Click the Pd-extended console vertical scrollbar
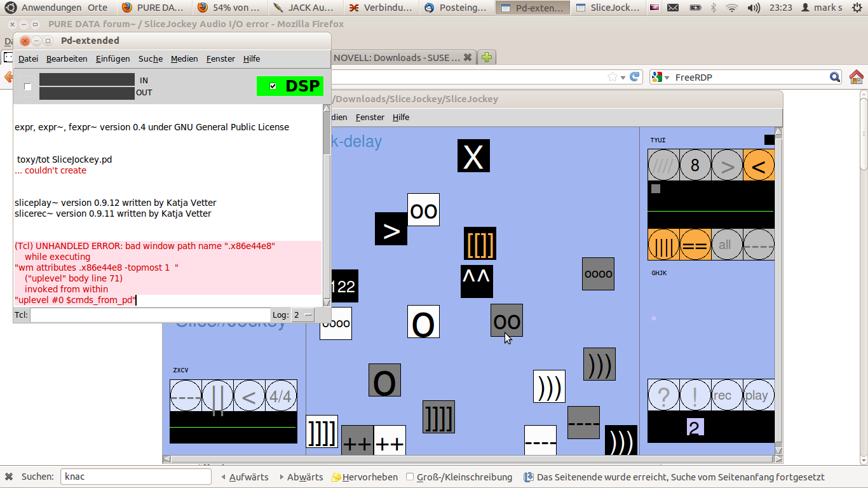The width and height of the screenshot is (868, 488). (327, 205)
